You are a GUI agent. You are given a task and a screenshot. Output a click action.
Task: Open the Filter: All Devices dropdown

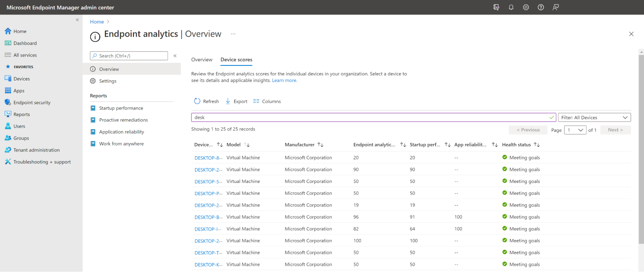[594, 117]
